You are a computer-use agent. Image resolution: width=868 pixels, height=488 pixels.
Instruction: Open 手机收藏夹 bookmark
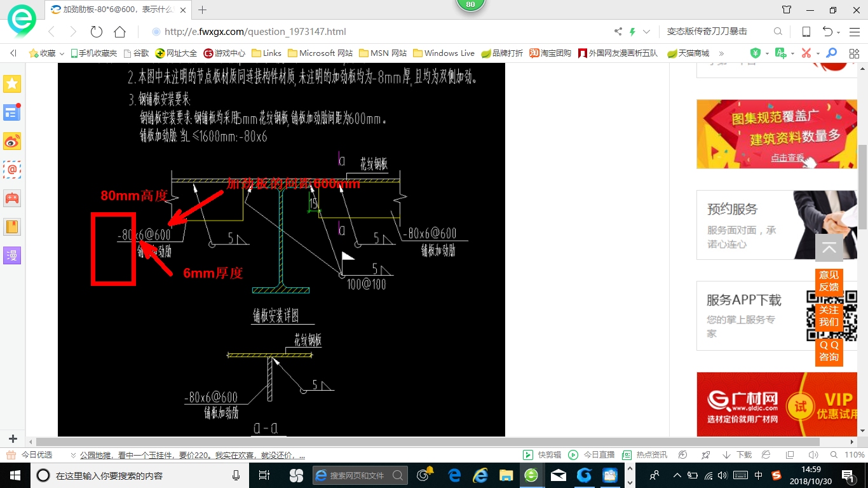click(x=94, y=53)
